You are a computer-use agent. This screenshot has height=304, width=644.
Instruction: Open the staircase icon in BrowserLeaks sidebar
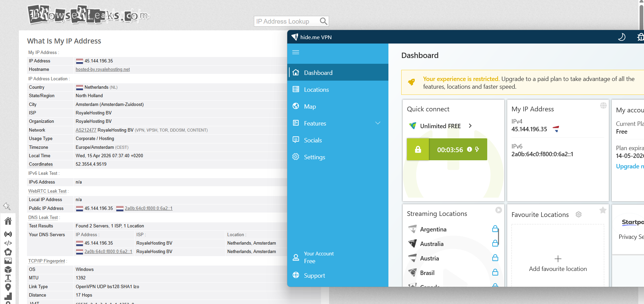(x=8, y=296)
